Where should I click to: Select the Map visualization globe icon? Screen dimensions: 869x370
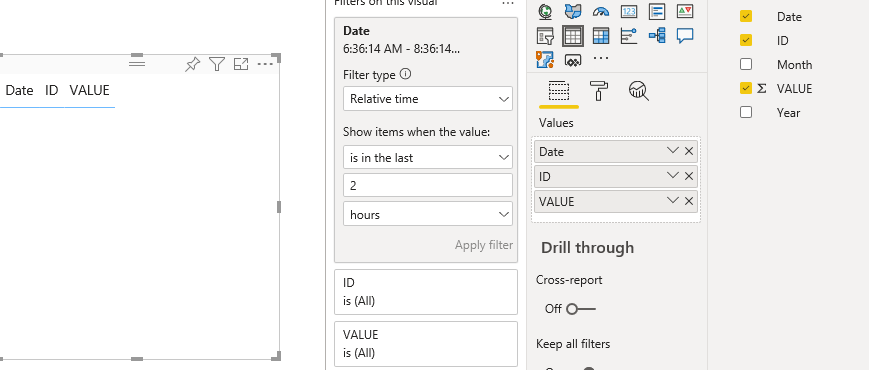[x=545, y=11]
